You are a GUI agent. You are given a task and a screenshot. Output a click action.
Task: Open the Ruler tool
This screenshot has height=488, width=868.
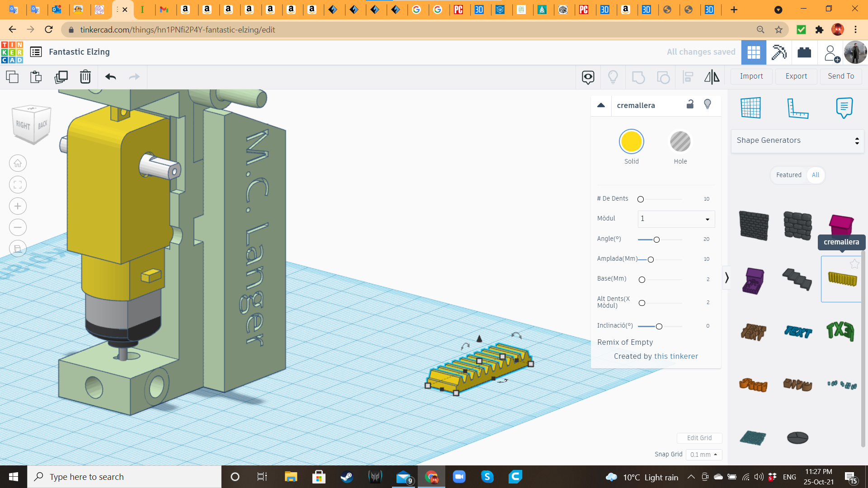click(798, 108)
